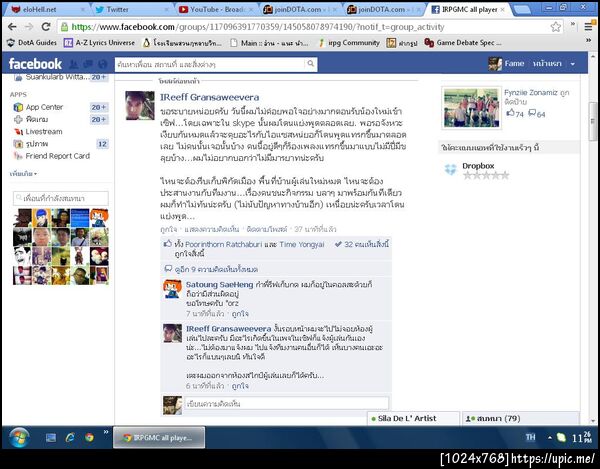Open the irpg Community bookmark

click(x=349, y=43)
